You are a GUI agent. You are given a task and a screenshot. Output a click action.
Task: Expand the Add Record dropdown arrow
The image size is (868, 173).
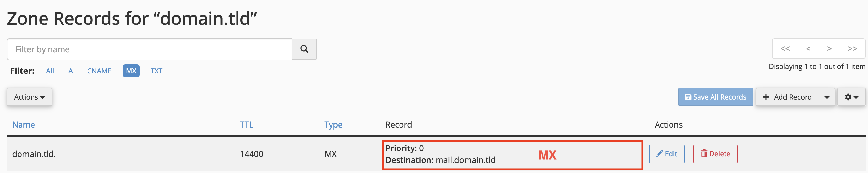pos(827,97)
